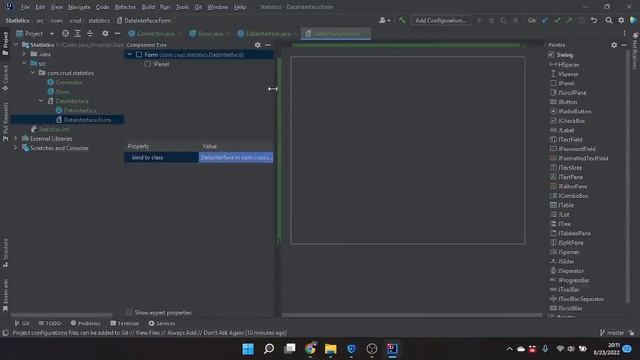Pick the JPanel palette component

pos(562,83)
